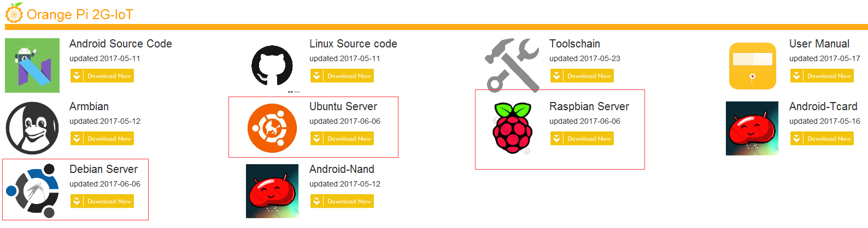This screenshot has height=228, width=868.
Task: Open the Android Source Code title link
Action: click(121, 44)
